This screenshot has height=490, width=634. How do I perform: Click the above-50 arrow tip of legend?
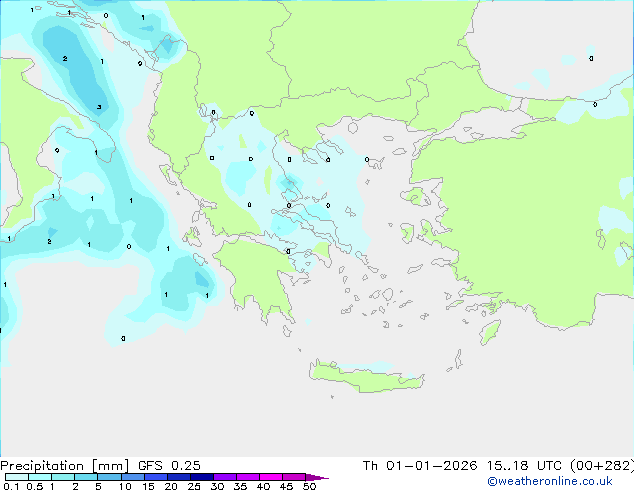click(317, 477)
